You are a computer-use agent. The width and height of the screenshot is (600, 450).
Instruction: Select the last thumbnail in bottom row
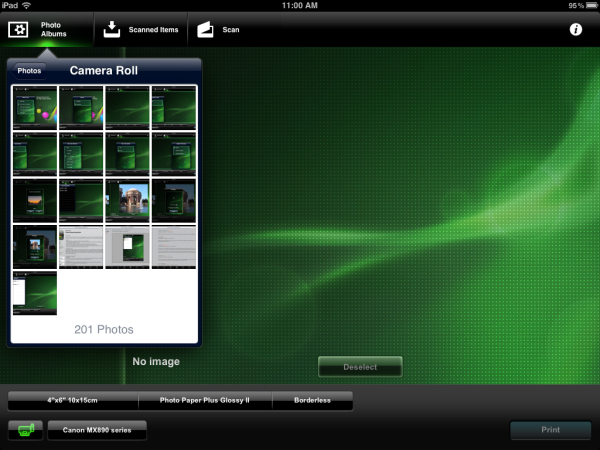[x=35, y=293]
